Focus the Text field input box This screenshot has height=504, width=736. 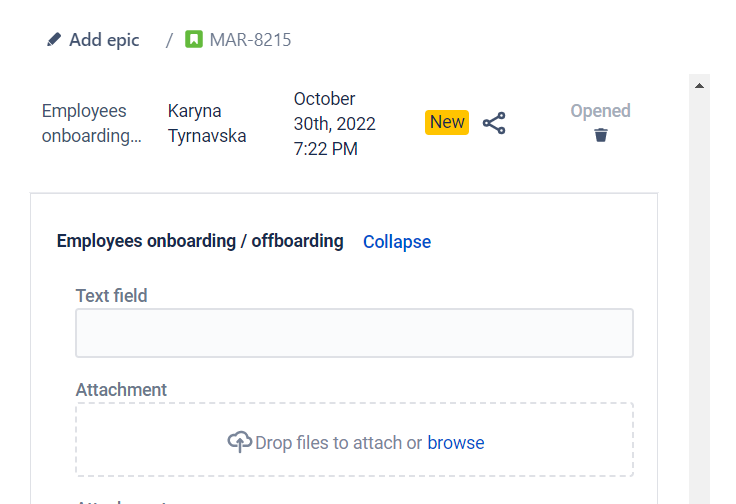(354, 333)
